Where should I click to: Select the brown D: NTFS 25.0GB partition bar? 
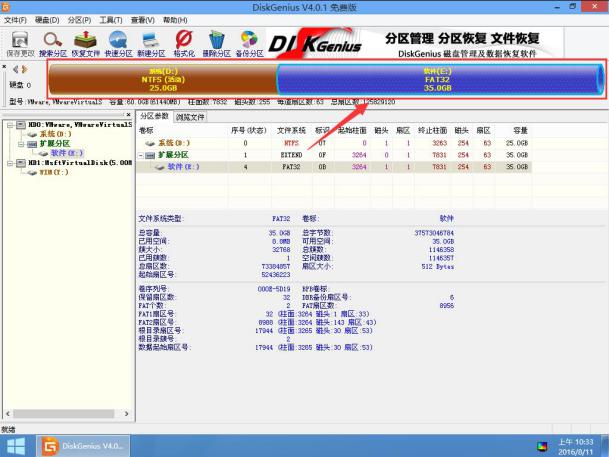(x=163, y=80)
